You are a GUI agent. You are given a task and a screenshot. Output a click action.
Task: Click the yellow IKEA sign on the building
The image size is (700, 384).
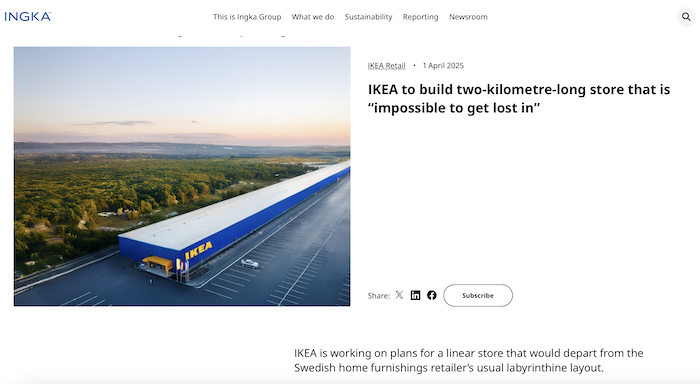pyautogui.click(x=199, y=250)
